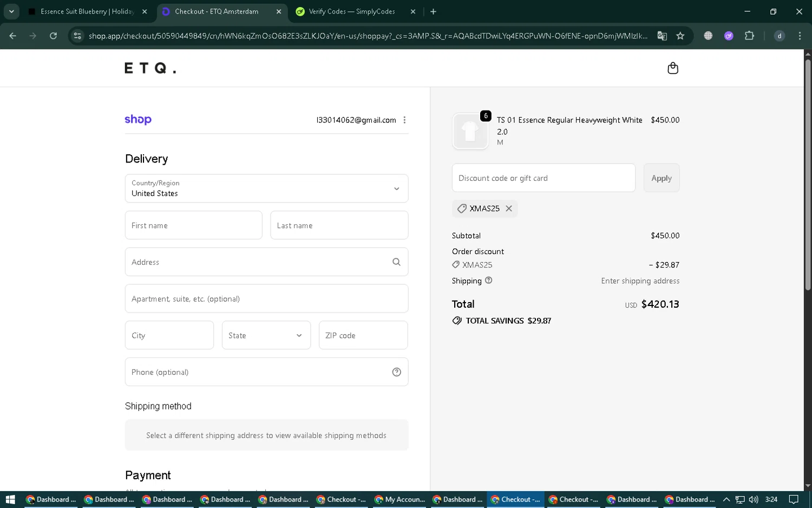Bookmark this page with star icon
This screenshot has width=812, height=508.
coord(680,36)
